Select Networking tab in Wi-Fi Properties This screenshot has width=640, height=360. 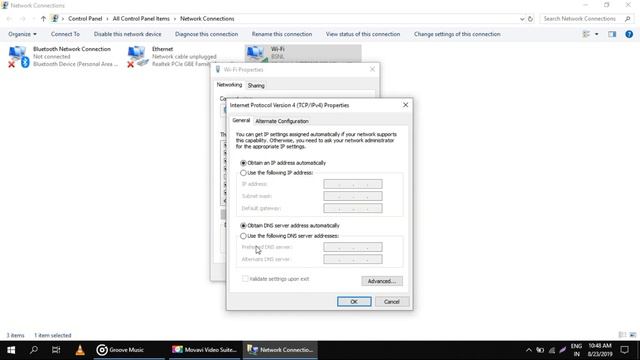click(229, 84)
